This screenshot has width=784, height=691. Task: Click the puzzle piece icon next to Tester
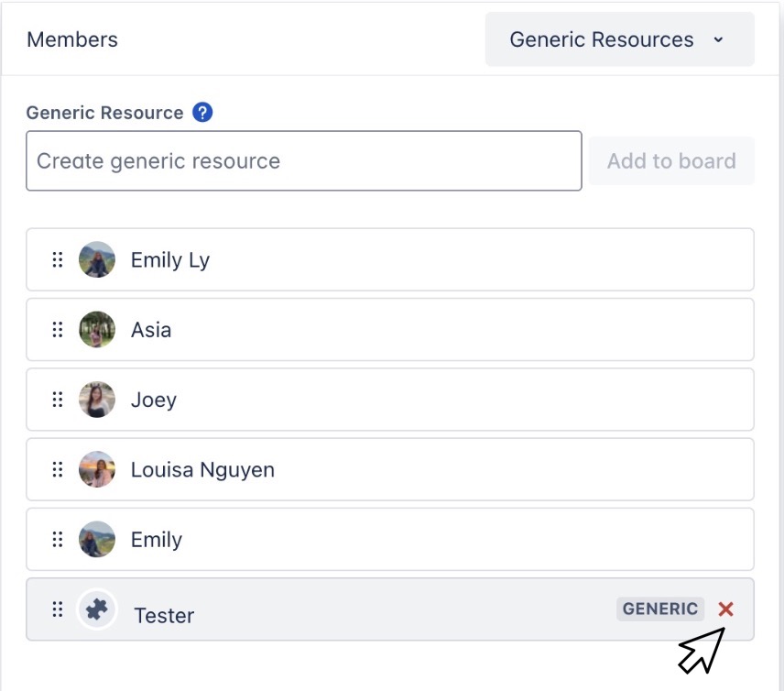(96, 609)
